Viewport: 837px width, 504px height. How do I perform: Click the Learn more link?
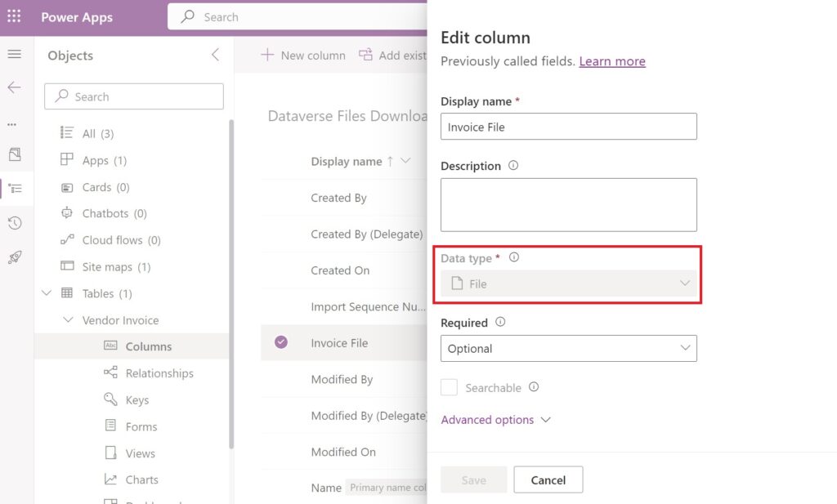tap(612, 61)
